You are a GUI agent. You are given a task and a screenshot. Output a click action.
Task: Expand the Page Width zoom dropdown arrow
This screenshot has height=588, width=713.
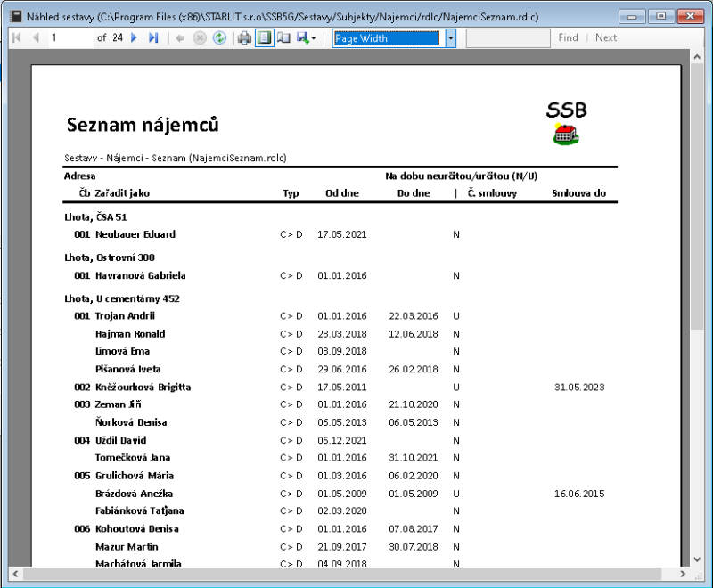click(450, 38)
